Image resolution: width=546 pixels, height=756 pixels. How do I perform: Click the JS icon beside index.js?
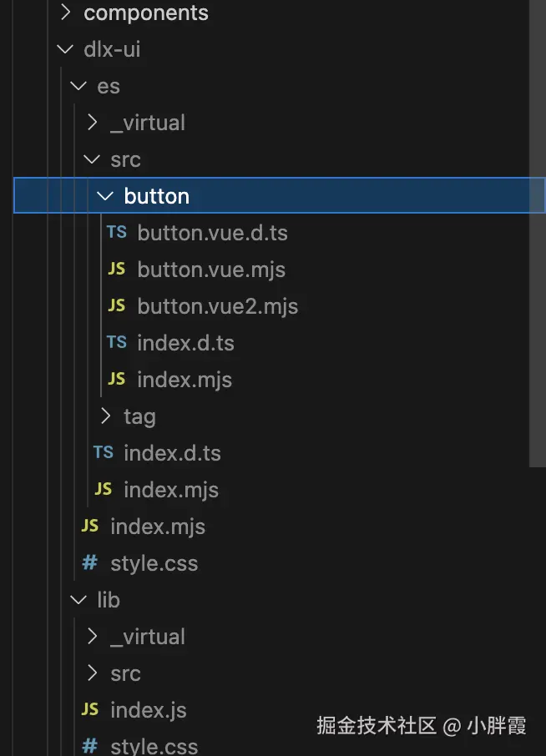[x=89, y=710]
